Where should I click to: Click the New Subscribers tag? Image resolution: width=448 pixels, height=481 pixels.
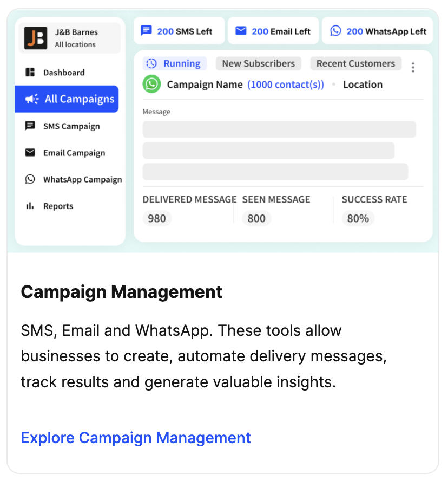click(x=259, y=64)
